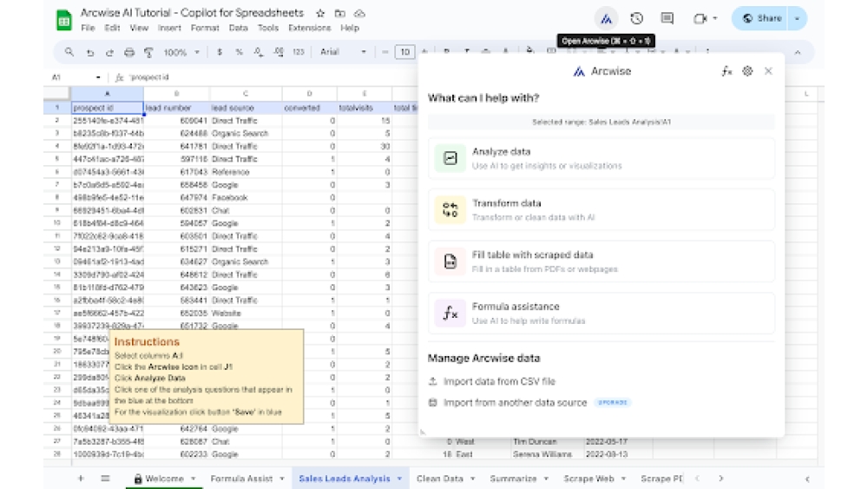Switch to the Welcome sheet tab

(x=164, y=479)
